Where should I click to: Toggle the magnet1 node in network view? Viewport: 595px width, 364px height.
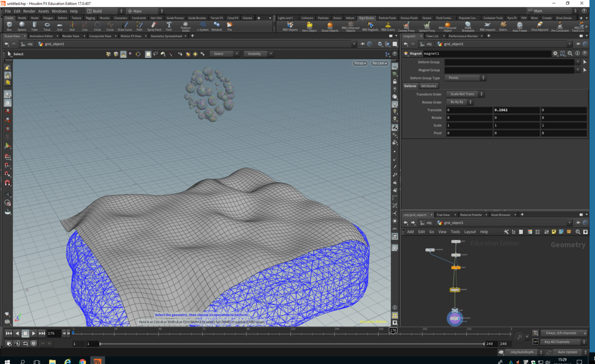(455, 290)
